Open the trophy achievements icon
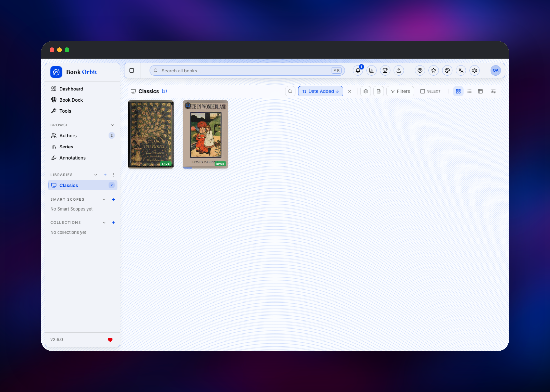550x392 pixels. 385,71
